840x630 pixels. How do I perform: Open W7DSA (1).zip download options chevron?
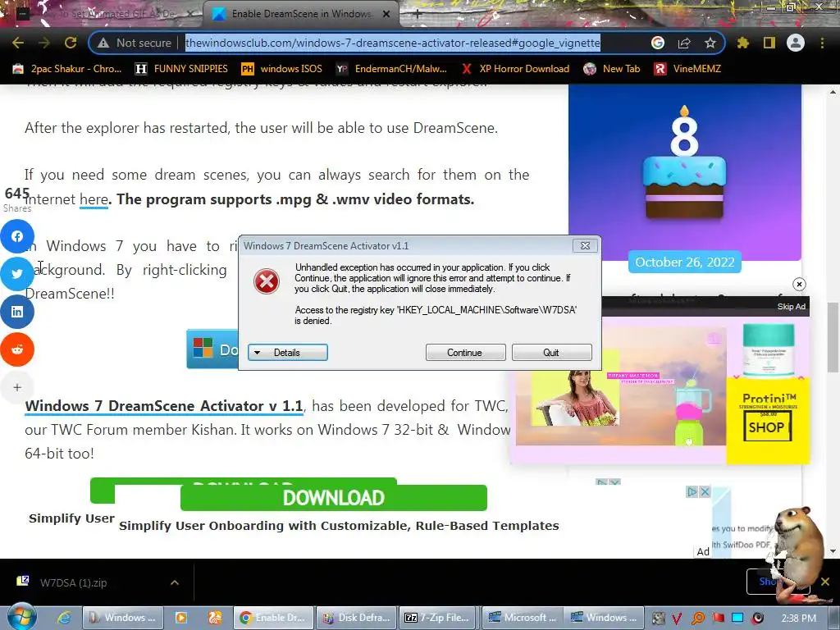pos(175,582)
